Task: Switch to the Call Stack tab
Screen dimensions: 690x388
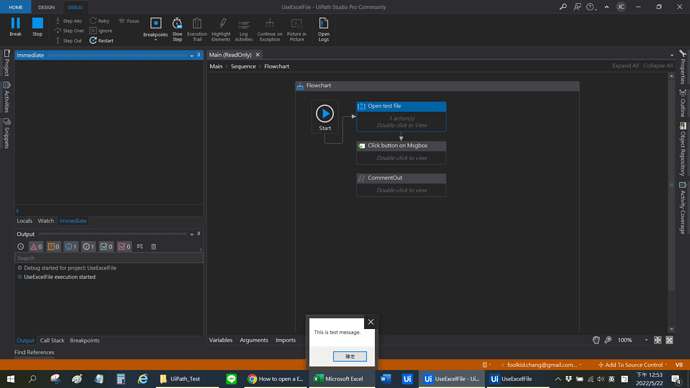Action: [x=52, y=340]
